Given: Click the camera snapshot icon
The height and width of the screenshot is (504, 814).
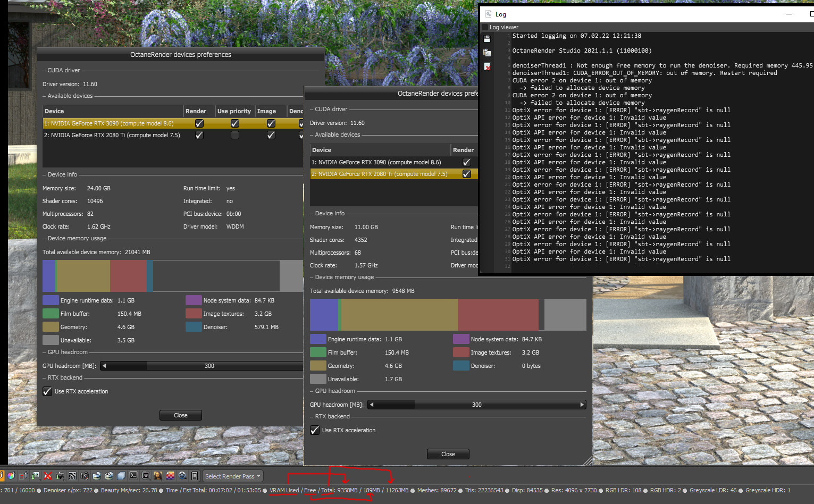Looking at the screenshot, I should point(84,476).
